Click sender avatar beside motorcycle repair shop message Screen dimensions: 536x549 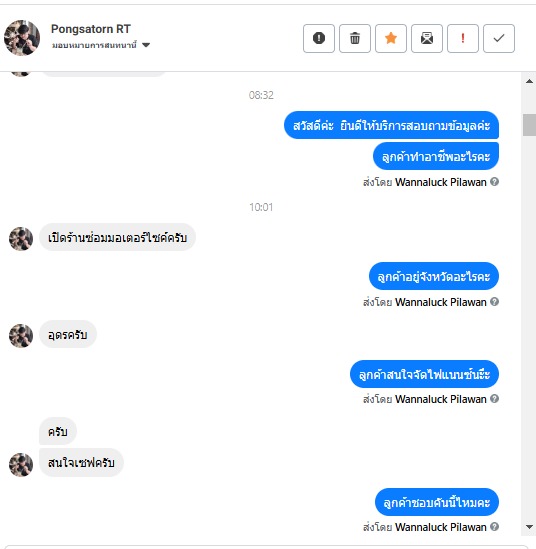tap(21, 239)
